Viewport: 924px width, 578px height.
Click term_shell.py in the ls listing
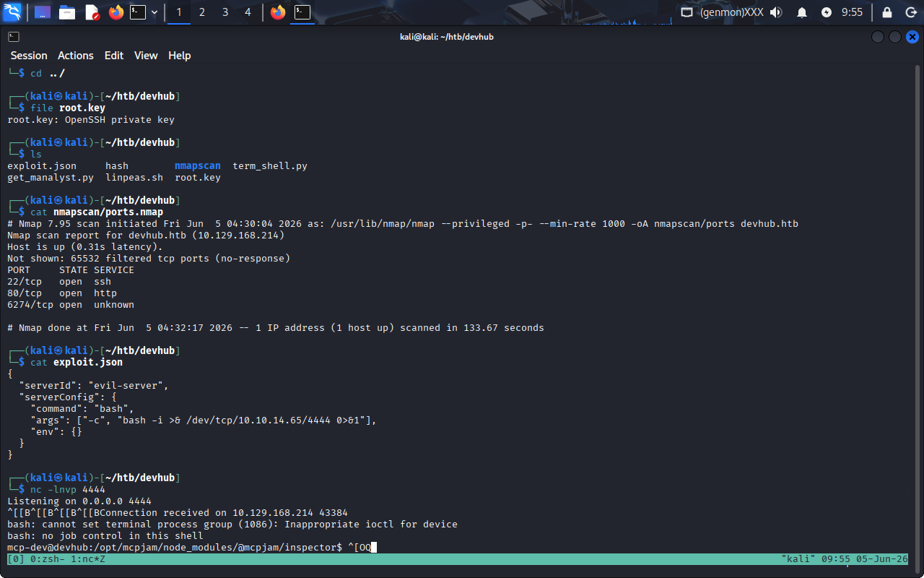click(270, 166)
